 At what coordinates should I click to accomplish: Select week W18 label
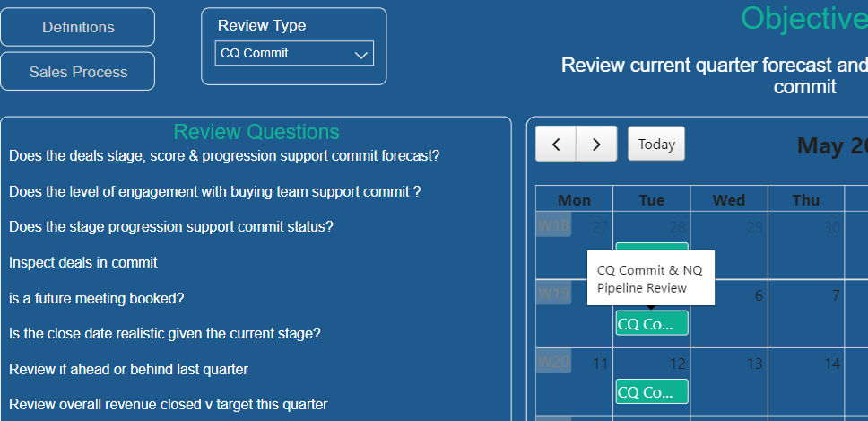pyautogui.click(x=553, y=225)
